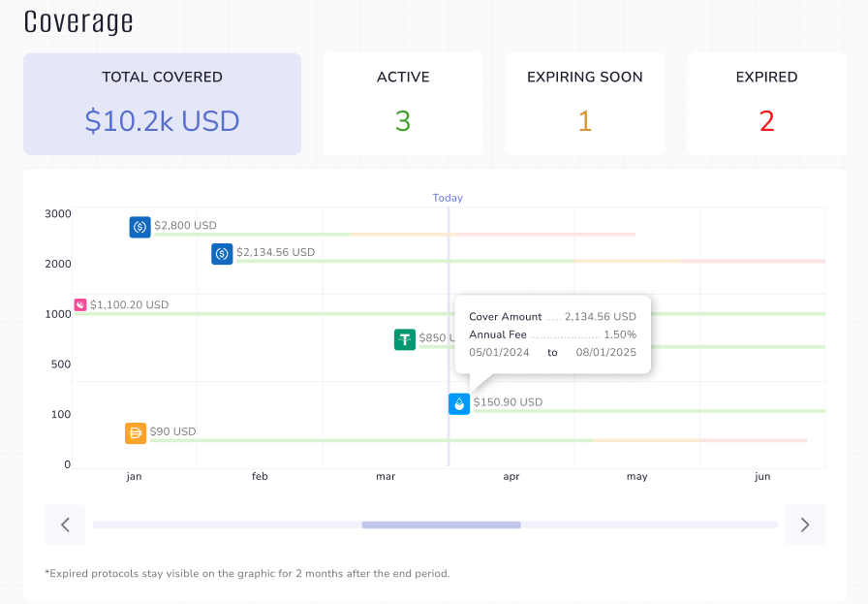The height and width of the screenshot is (604, 868).
Task: Click the orange DAI icon beside $90 USD
Action: [x=136, y=433]
